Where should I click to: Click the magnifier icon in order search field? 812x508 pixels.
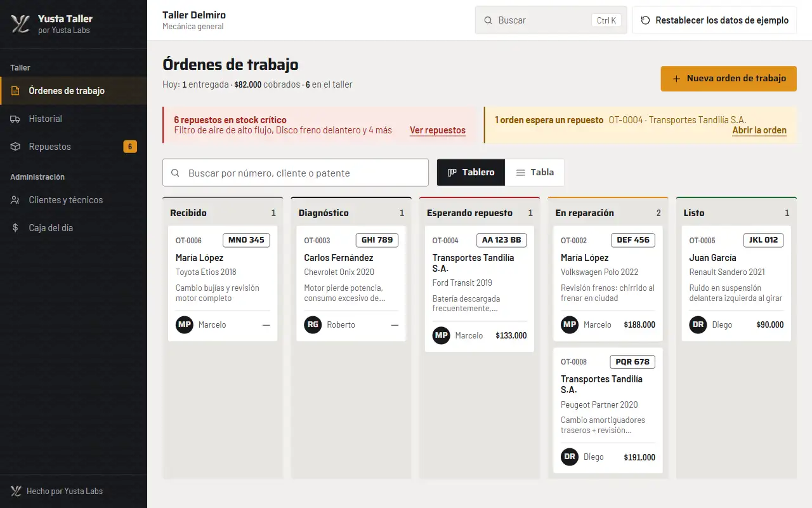coord(176,173)
